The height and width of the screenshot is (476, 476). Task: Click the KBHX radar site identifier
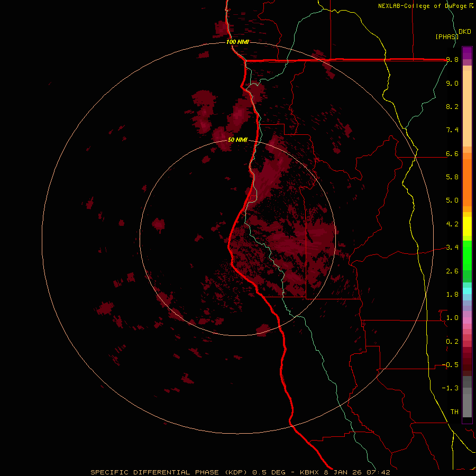[x=309, y=472]
